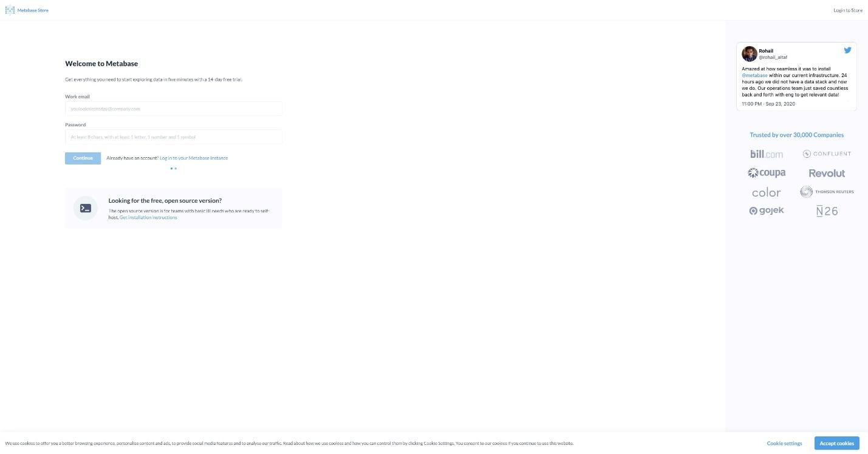
Task: Click the @rohail_altaf handle
Action: [773, 57]
